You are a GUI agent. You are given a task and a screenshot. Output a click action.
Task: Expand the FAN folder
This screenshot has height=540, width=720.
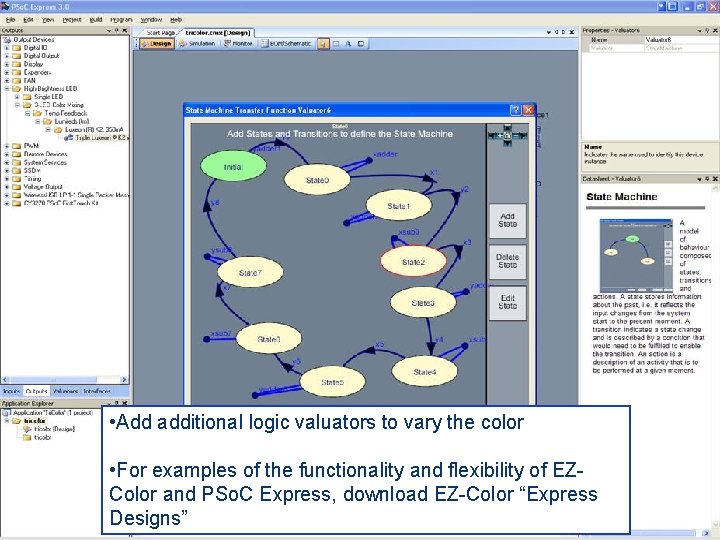tap(7, 80)
